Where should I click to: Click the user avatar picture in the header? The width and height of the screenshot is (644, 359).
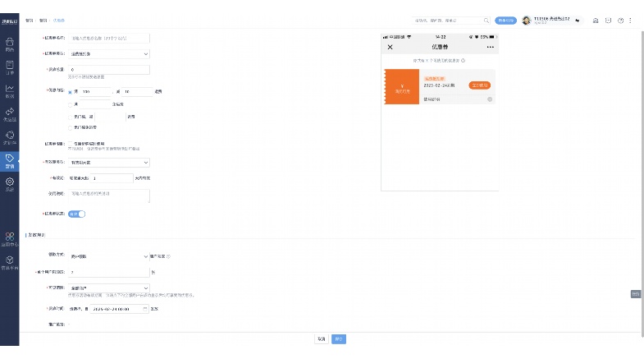(x=527, y=21)
